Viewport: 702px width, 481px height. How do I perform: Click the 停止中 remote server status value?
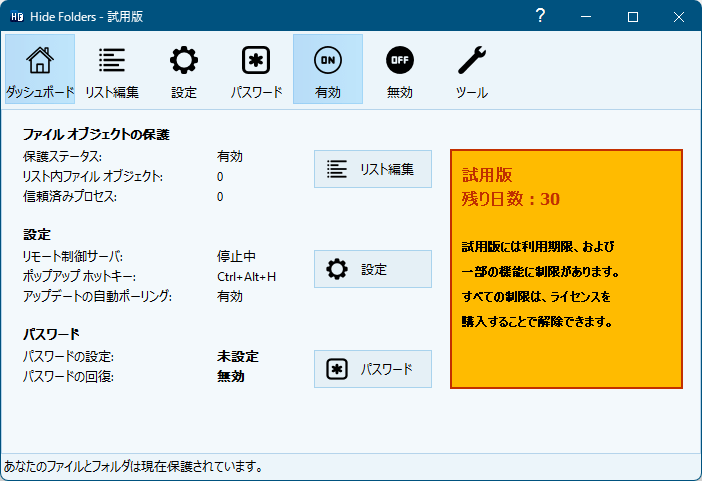click(236, 257)
